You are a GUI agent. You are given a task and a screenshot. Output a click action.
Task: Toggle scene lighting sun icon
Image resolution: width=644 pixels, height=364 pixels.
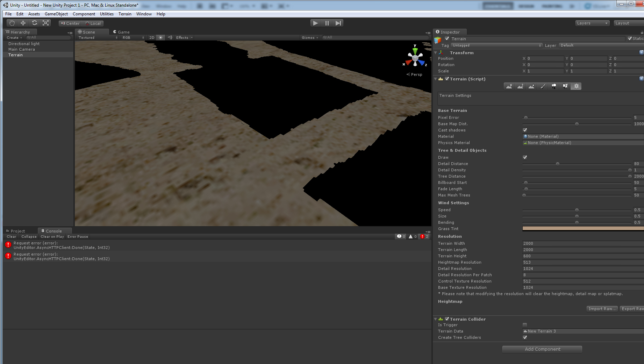[x=160, y=37]
